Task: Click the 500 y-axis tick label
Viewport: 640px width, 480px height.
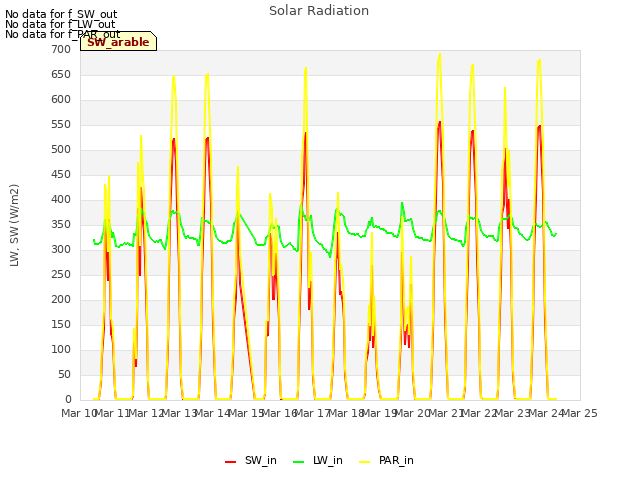Action: coord(61,149)
